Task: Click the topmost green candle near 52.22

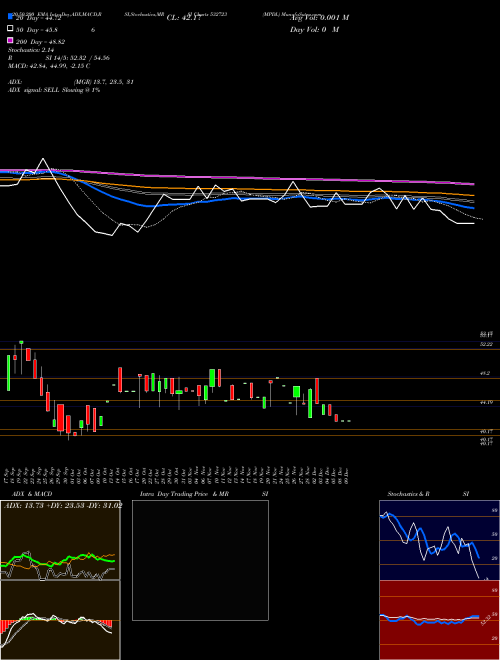Action: 21,342
